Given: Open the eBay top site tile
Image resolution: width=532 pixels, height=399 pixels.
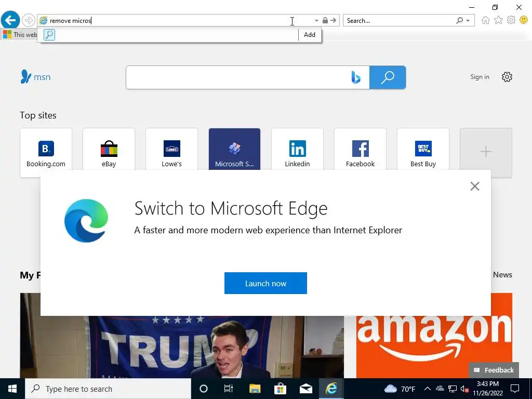Looking at the screenshot, I should (109, 149).
